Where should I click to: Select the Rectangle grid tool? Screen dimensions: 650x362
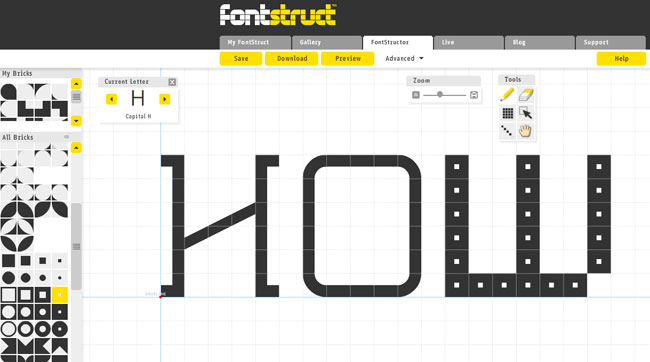(507, 113)
